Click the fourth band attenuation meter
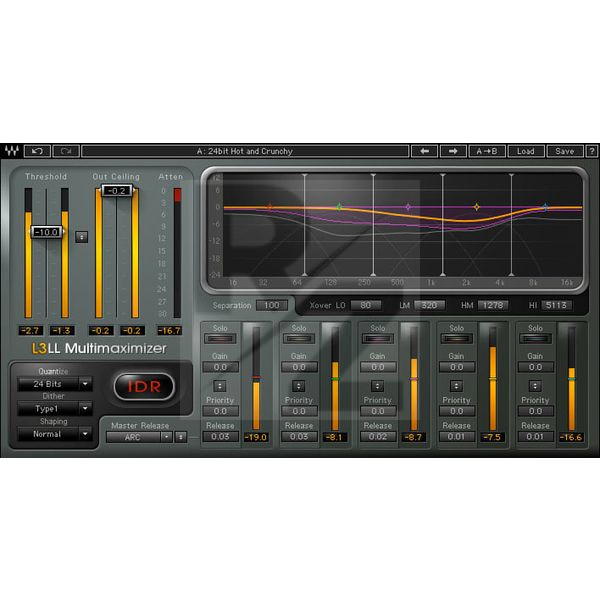 493,379
